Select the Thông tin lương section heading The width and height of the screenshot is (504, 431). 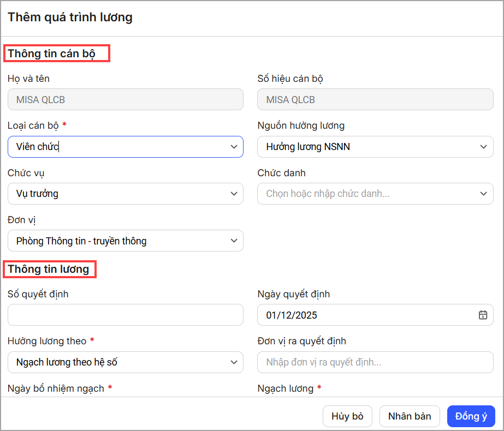click(x=48, y=269)
